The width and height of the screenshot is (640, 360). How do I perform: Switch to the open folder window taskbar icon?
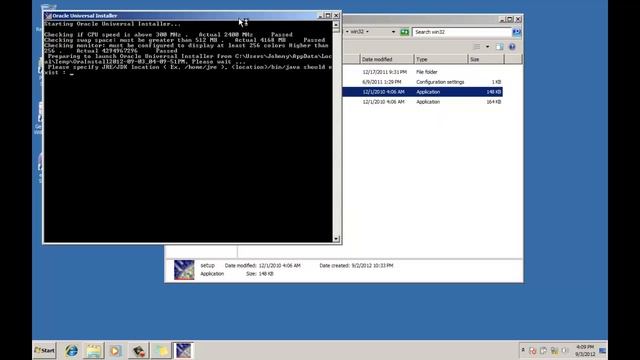161,351
